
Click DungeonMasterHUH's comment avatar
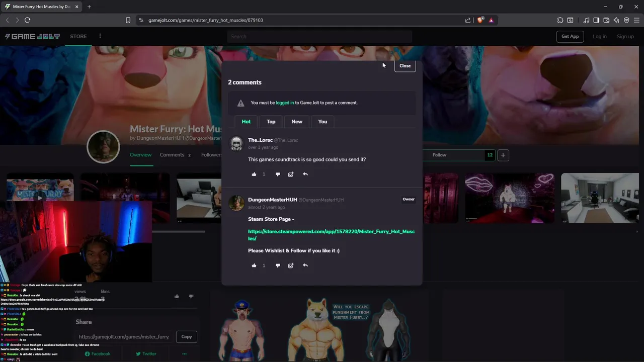pos(236,203)
